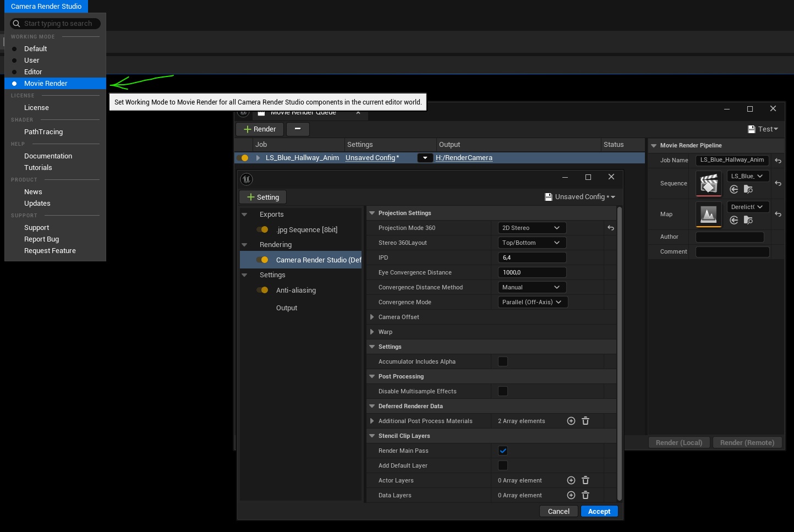
Task: Click the IPD value field
Action: coord(532,257)
